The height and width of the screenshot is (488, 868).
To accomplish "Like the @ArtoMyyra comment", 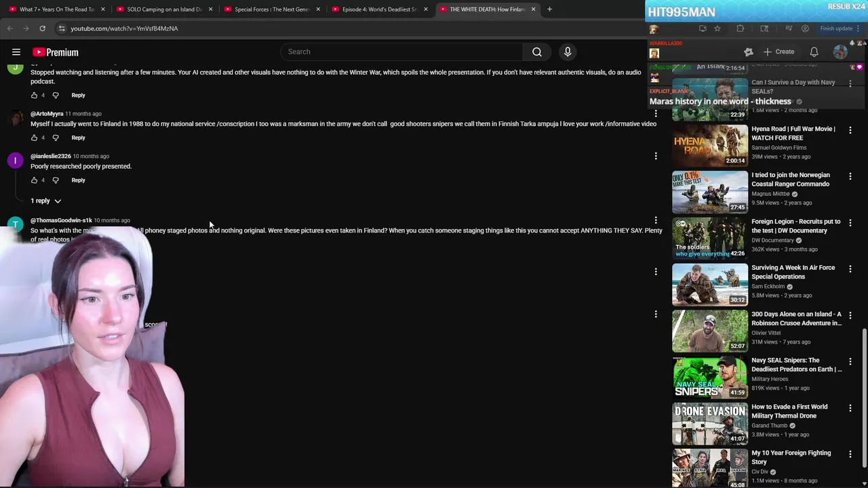I will (x=34, y=138).
